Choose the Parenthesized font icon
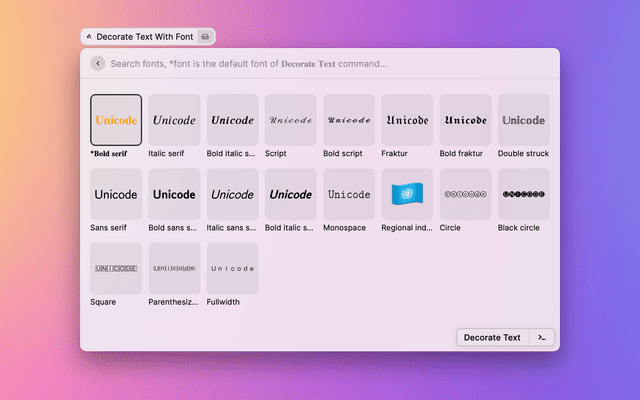The width and height of the screenshot is (640, 400). [174, 268]
